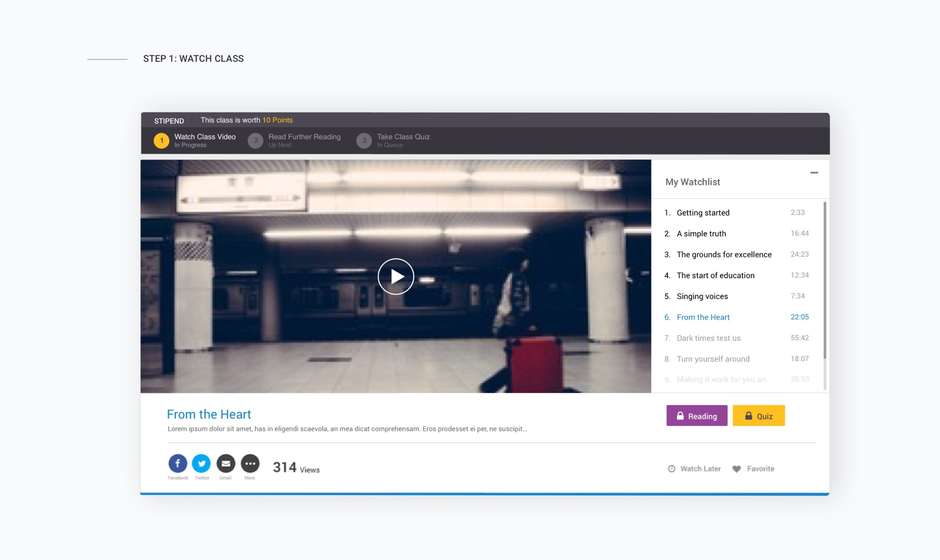This screenshot has width=940, height=560.
Task: Click the My Watchlist heading
Action: pyautogui.click(x=693, y=182)
